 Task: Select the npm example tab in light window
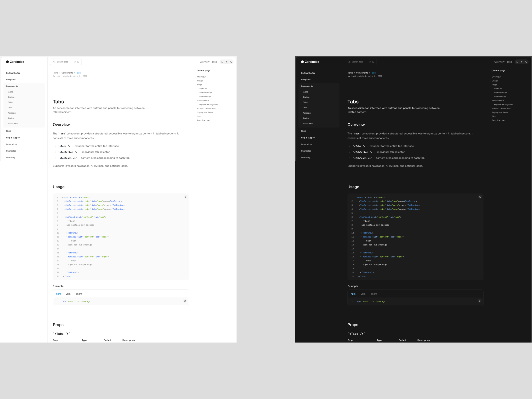[58, 294]
